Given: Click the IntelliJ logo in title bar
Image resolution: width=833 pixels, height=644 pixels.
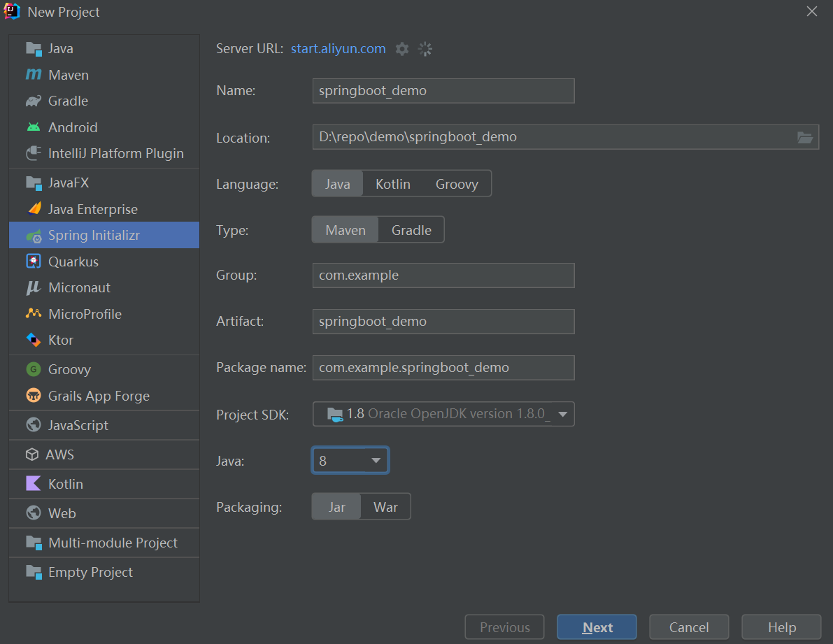Looking at the screenshot, I should coord(12,11).
